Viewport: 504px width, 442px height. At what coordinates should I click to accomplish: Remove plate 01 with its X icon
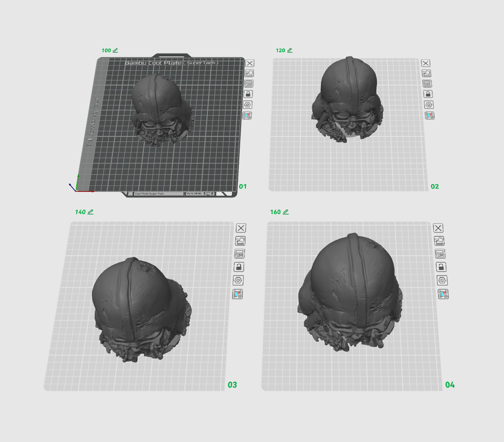[x=250, y=63]
